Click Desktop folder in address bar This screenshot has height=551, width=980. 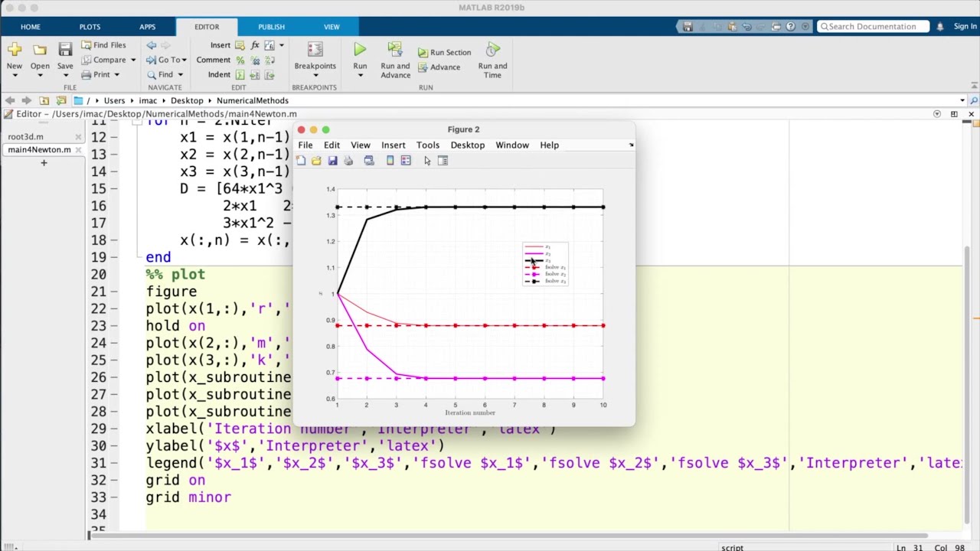click(187, 100)
